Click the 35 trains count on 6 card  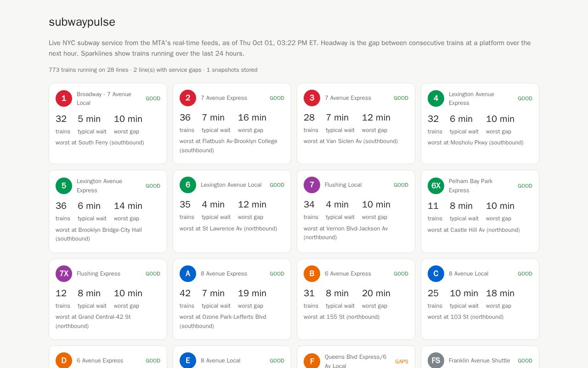[x=185, y=204]
